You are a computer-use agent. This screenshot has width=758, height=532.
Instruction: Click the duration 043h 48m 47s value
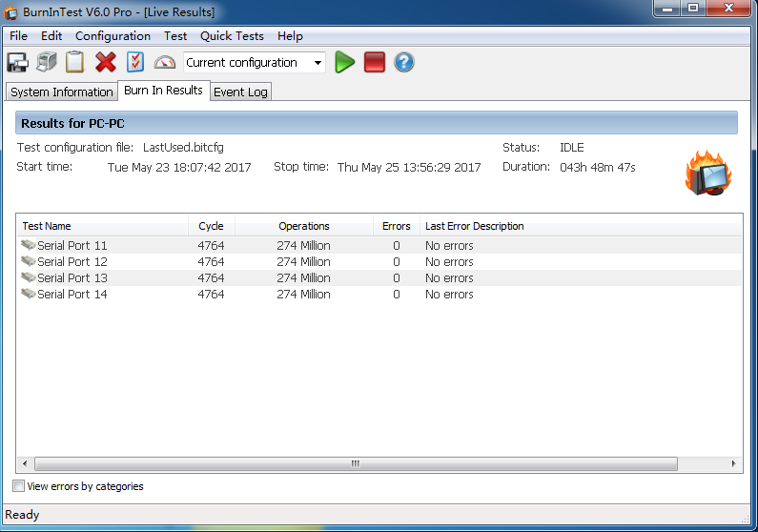point(598,167)
